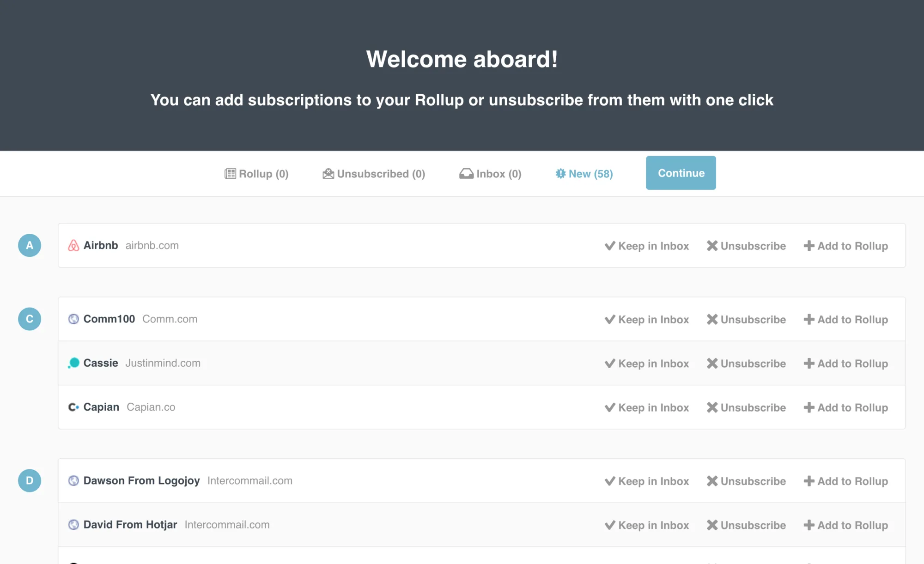Keep Comm100 in Inbox
The image size is (924, 564).
click(x=647, y=319)
